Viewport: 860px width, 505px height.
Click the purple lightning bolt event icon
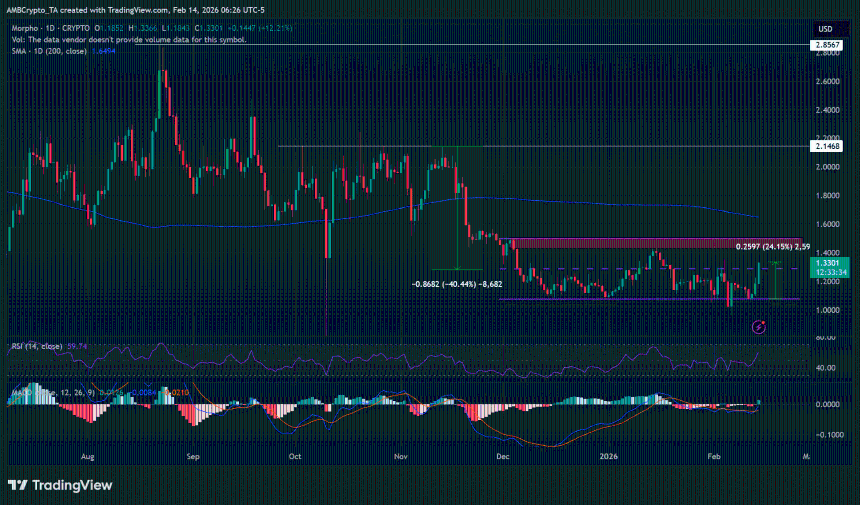click(758, 326)
